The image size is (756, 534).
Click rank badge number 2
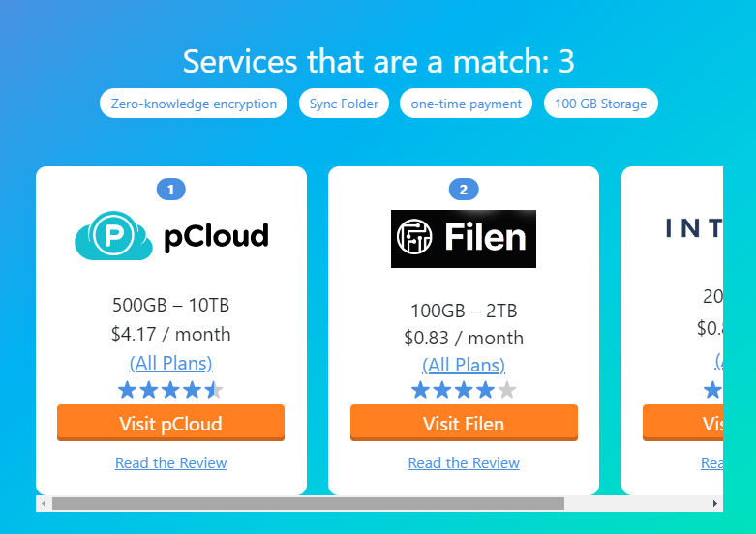coord(463,190)
